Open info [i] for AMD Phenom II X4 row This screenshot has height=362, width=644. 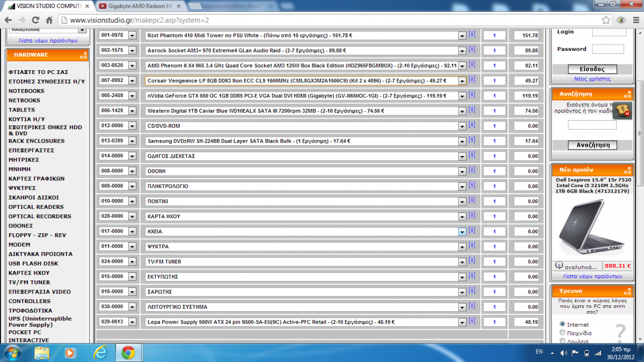point(472,64)
